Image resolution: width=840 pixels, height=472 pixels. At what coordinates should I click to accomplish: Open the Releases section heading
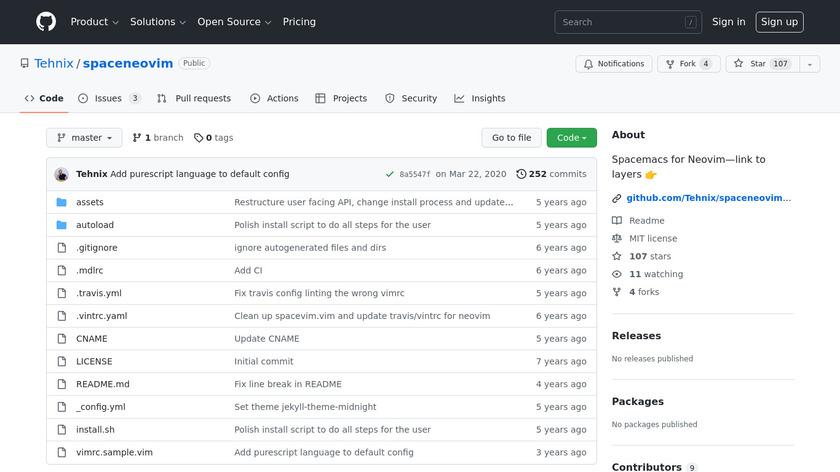[x=636, y=336]
